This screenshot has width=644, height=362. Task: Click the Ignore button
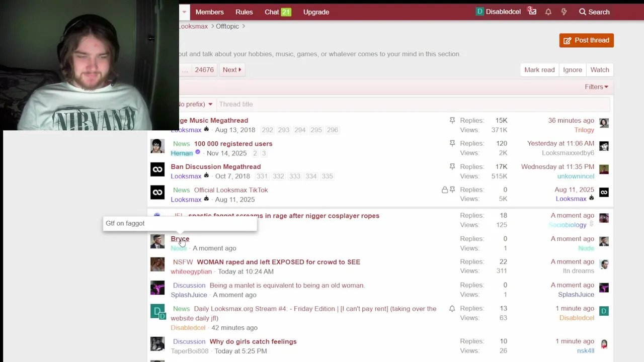click(x=573, y=70)
